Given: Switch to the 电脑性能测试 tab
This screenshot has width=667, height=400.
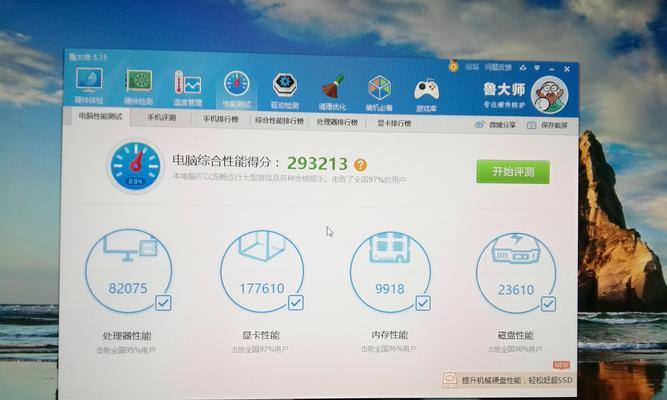Looking at the screenshot, I should coord(100,116).
